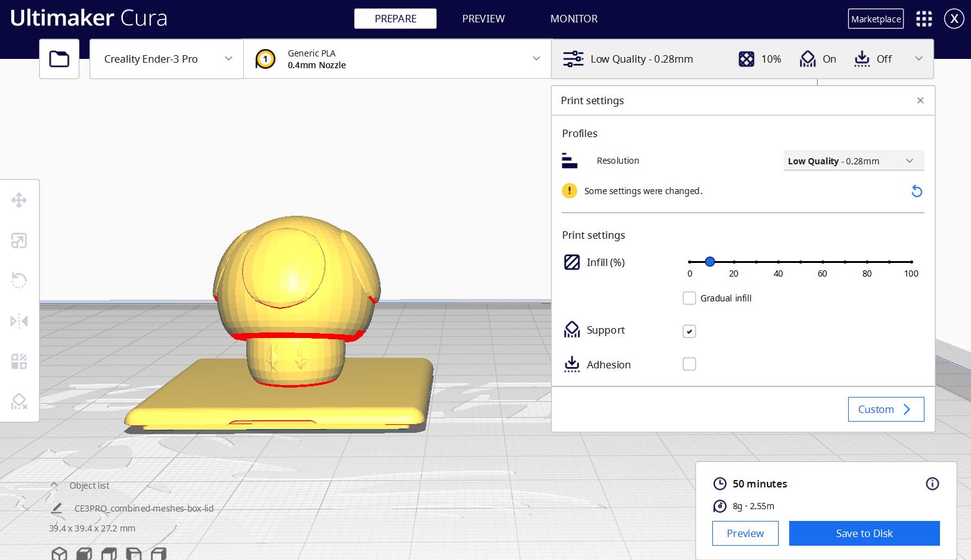Uncheck the Support checkbox

pos(689,331)
